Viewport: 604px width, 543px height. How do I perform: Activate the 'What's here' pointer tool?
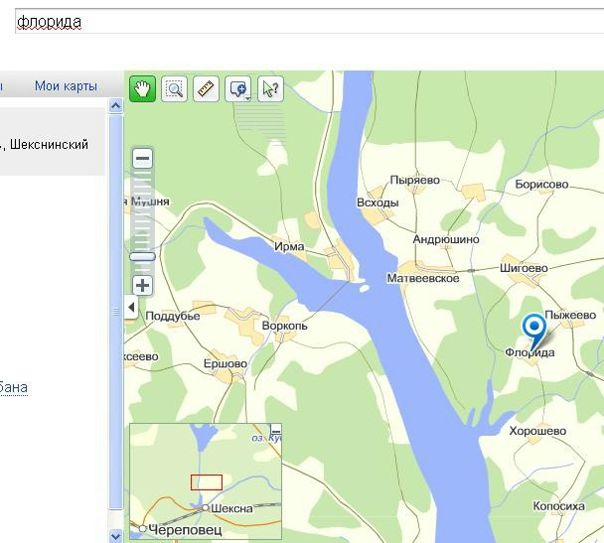click(270, 89)
